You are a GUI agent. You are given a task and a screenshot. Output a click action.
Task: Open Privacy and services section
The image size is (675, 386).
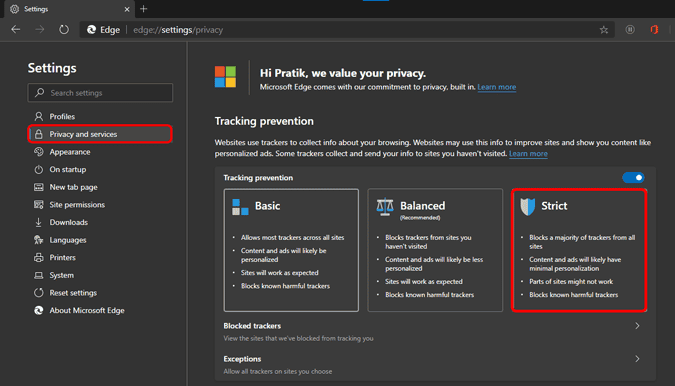[100, 134]
